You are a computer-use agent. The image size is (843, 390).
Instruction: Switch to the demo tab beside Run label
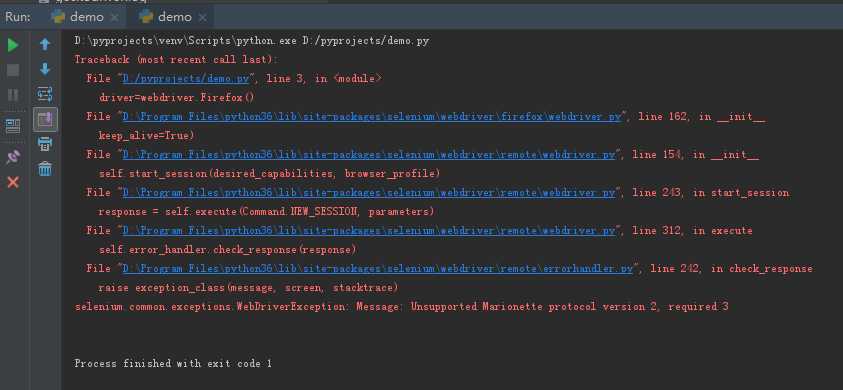[86, 17]
